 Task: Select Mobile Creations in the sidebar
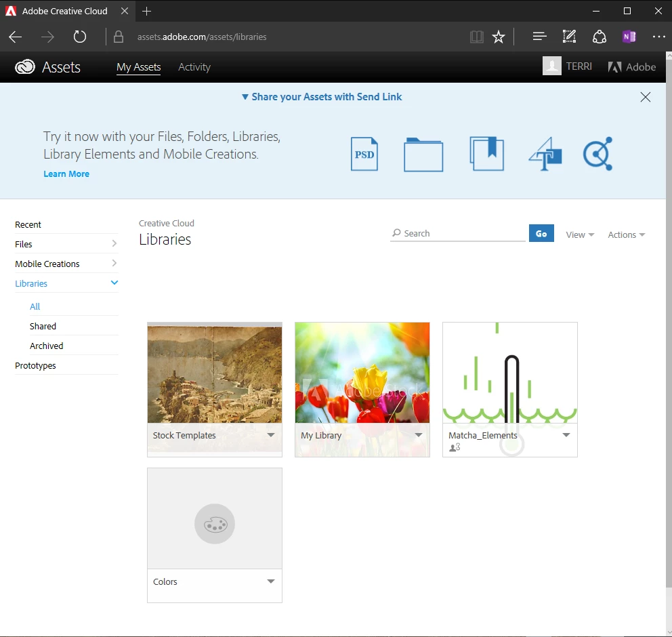tap(66, 264)
